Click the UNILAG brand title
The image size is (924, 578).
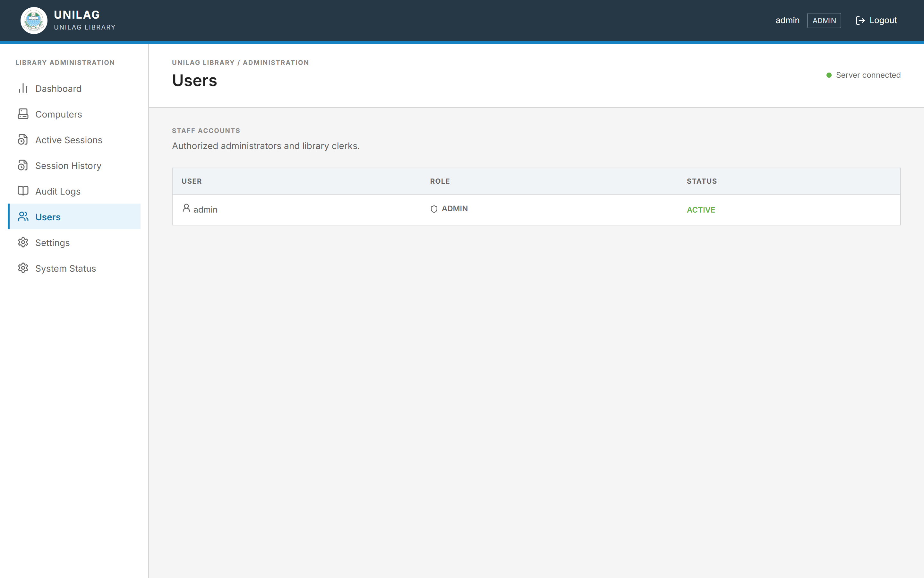(x=77, y=14)
